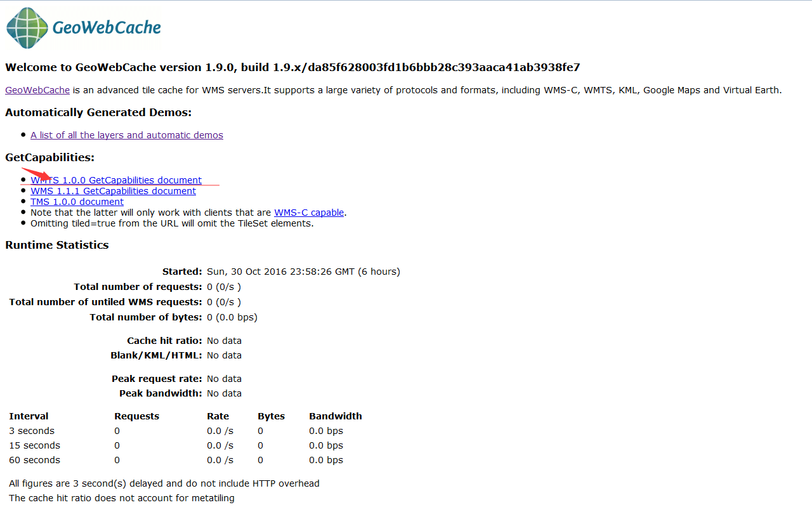Click the GeoWebCache globe logo icon
The image size is (812, 512).
tap(27, 28)
